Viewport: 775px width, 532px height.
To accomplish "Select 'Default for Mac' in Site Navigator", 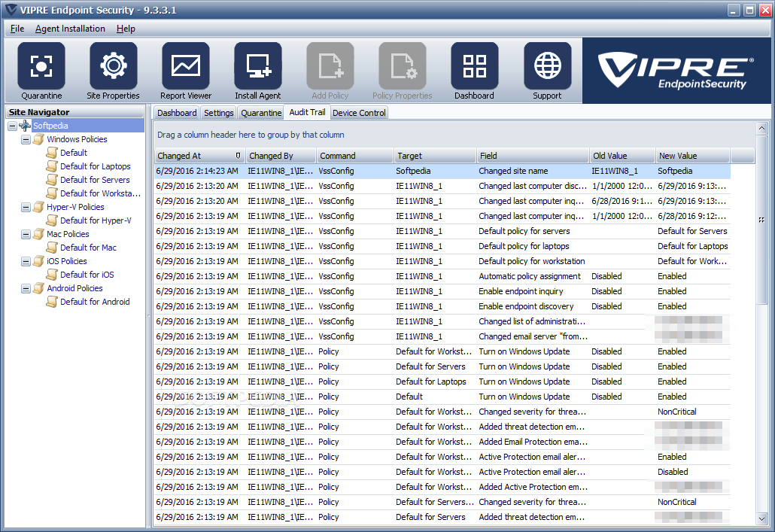I will pyautogui.click(x=89, y=248).
